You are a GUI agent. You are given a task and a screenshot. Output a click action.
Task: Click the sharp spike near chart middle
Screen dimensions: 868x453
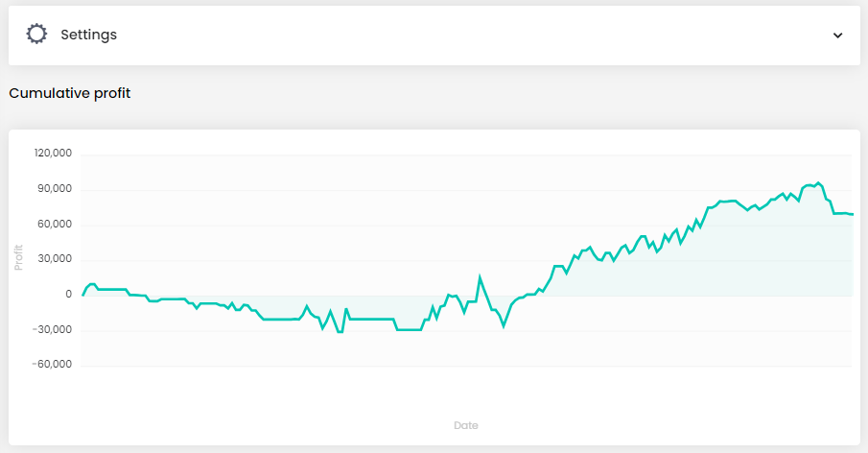(480, 277)
